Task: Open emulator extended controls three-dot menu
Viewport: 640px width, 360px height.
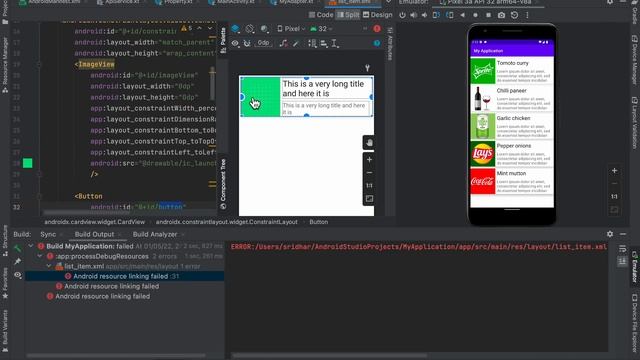Action: pyautogui.click(x=527, y=15)
